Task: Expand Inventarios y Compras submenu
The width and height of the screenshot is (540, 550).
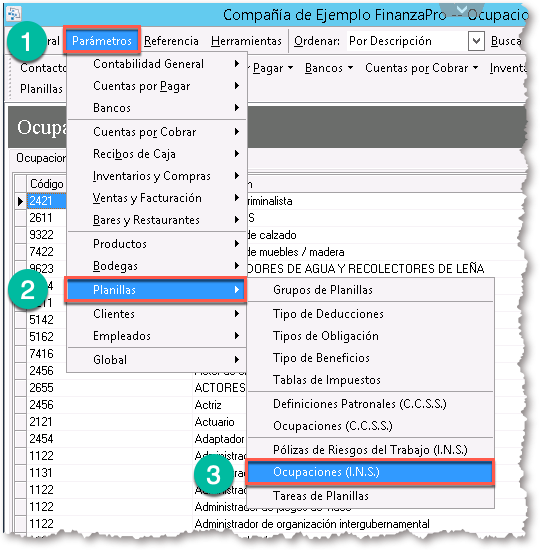Action: point(157,176)
